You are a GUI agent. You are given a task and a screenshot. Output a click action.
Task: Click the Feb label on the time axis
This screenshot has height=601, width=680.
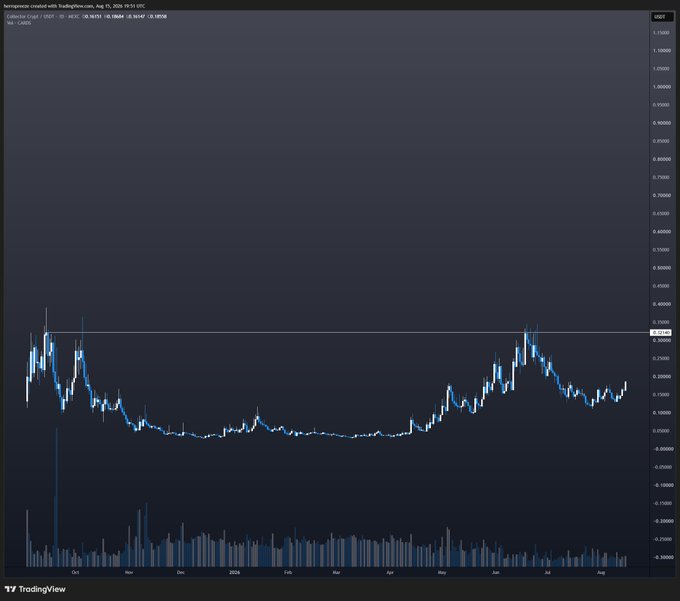click(288, 572)
